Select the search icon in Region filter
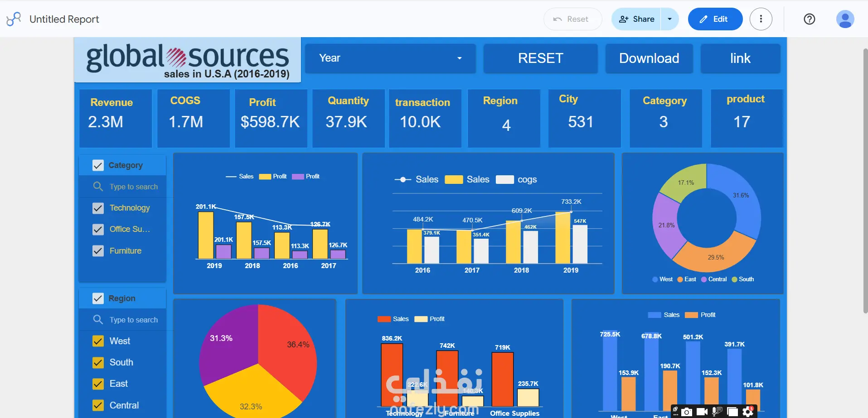 coord(98,319)
